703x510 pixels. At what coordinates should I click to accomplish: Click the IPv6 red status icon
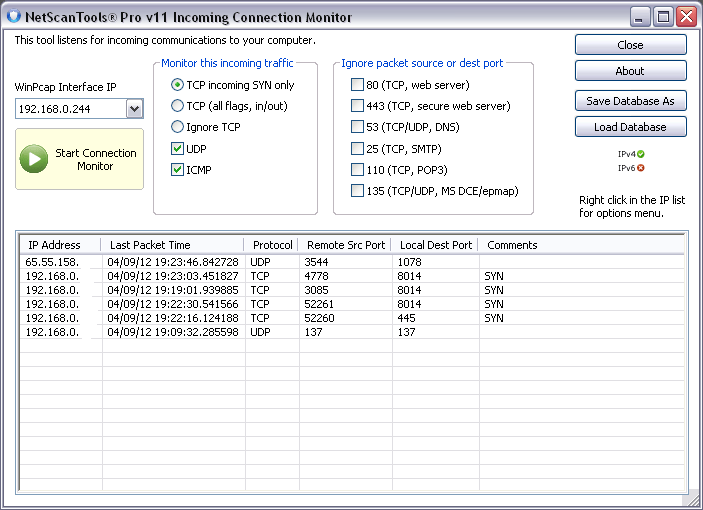641,168
